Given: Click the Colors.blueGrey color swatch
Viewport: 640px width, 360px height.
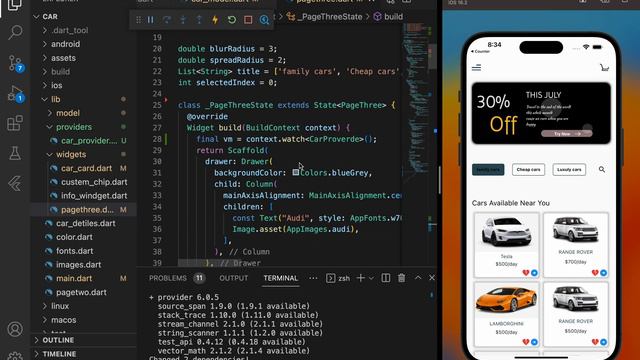Looking at the screenshot, I should click(296, 173).
